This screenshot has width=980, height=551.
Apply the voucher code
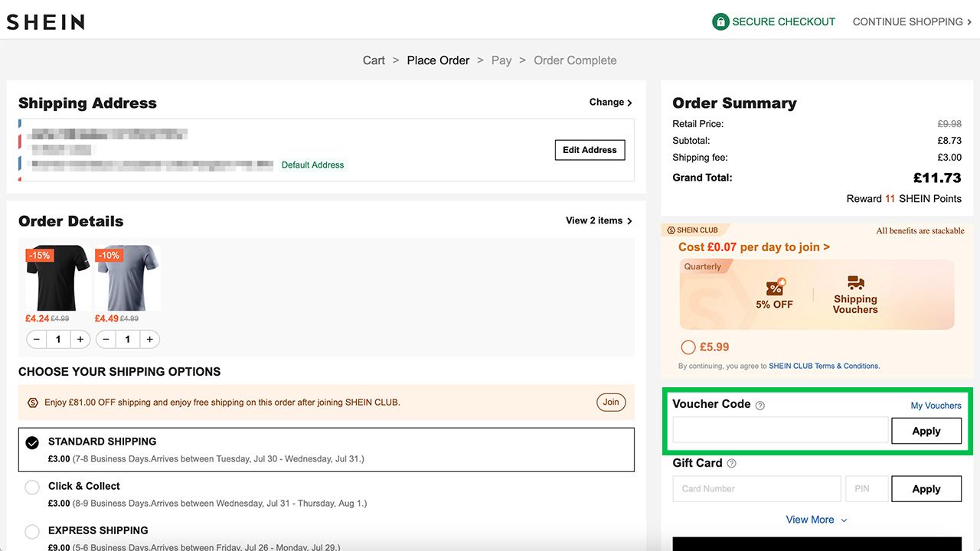click(x=926, y=431)
